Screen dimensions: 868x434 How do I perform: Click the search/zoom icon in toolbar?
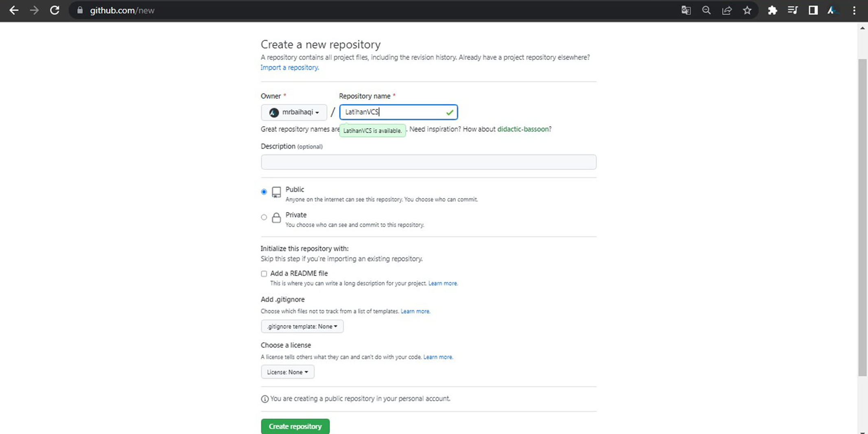[707, 11]
